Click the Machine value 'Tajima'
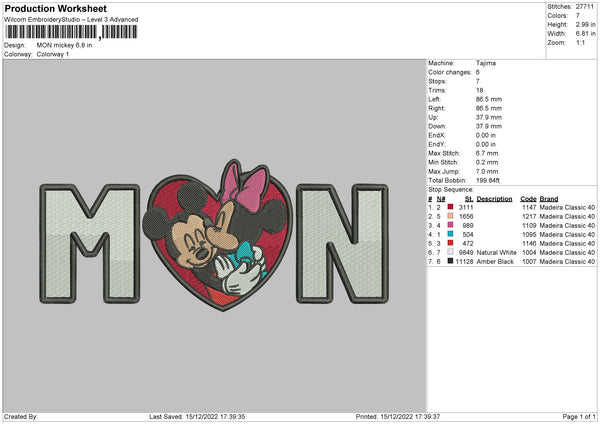 click(x=486, y=63)
